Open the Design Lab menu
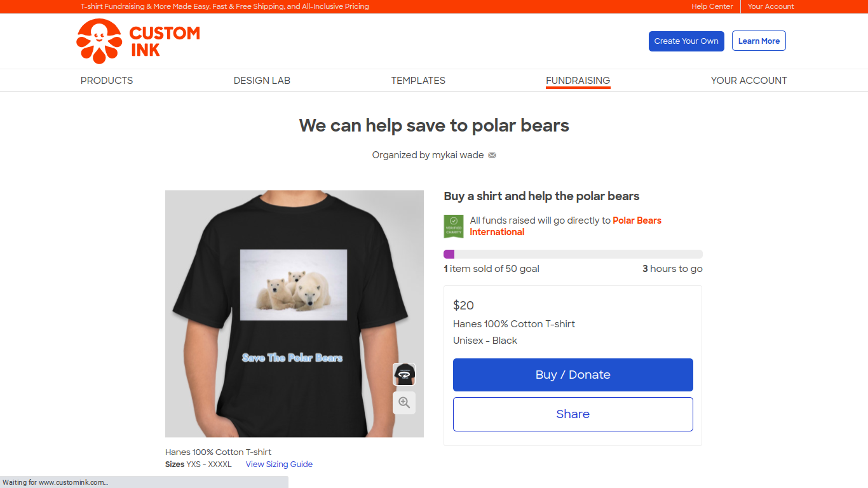 click(x=262, y=81)
